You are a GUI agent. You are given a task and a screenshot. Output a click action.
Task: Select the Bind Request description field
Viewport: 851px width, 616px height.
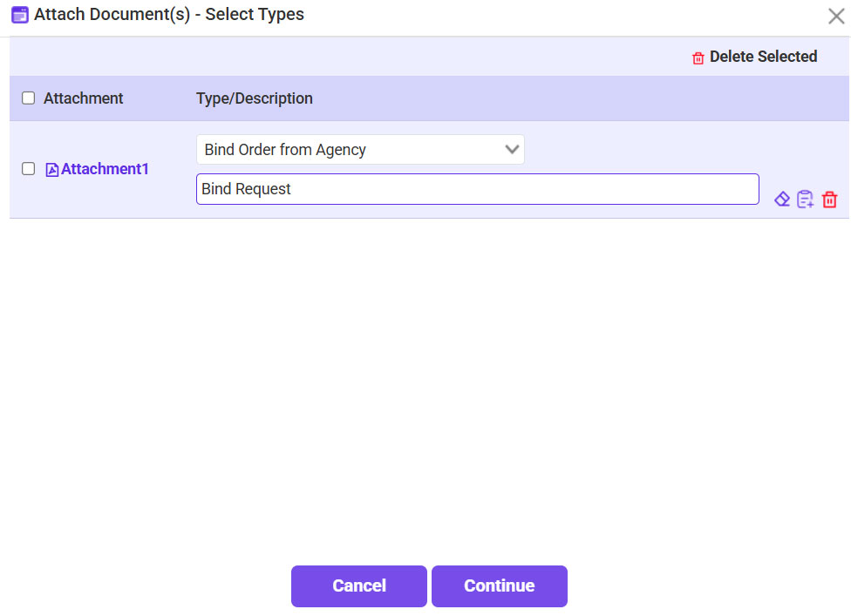(x=477, y=188)
